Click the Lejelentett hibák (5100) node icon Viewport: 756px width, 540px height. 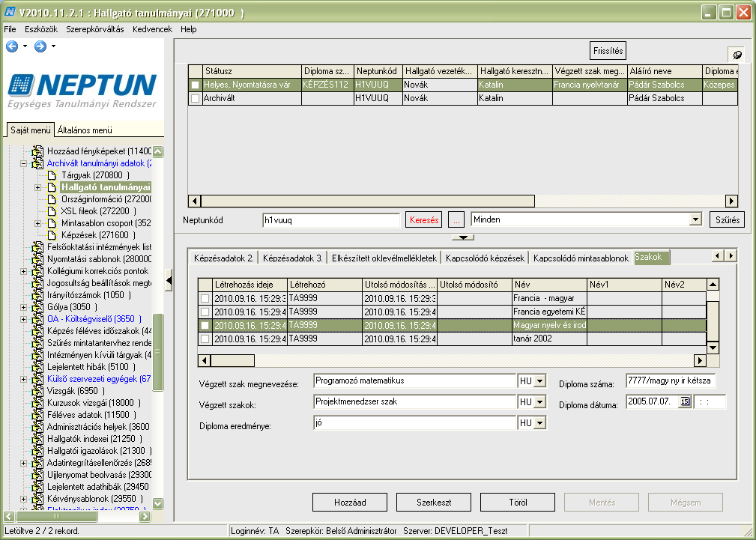point(37,367)
